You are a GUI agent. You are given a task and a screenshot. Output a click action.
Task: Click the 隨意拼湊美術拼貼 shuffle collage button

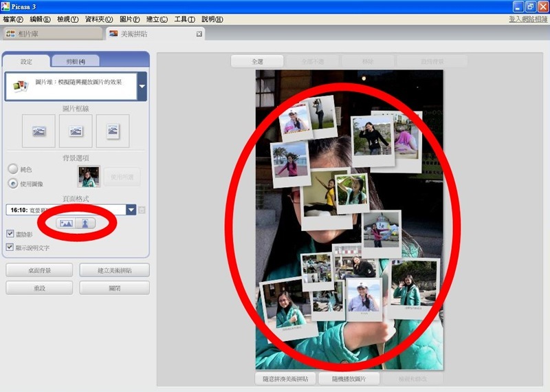pyautogui.click(x=285, y=378)
